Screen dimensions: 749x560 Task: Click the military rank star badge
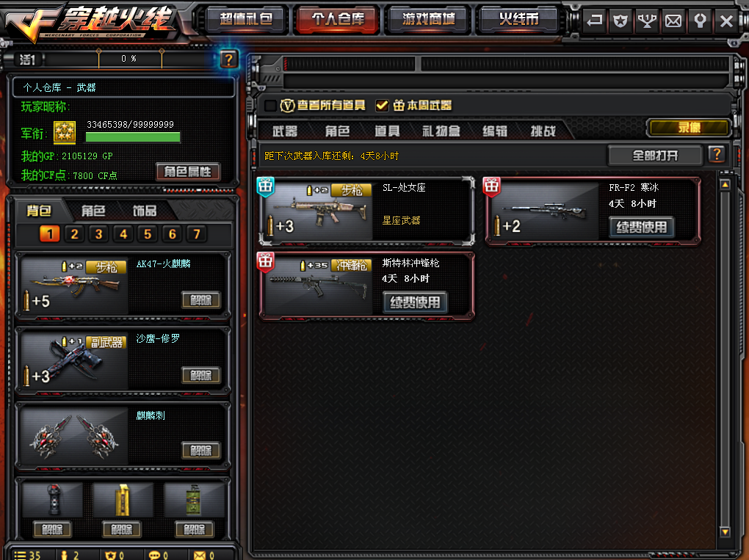pyautogui.click(x=65, y=132)
